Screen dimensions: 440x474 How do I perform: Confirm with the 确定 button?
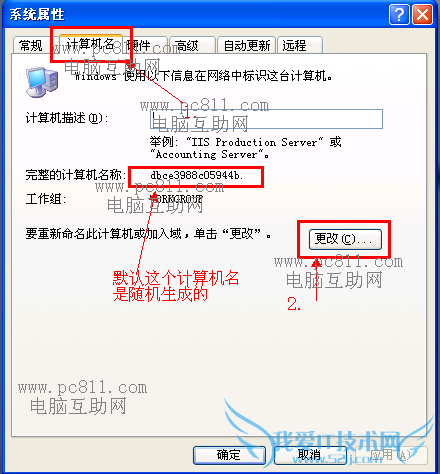point(229,455)
